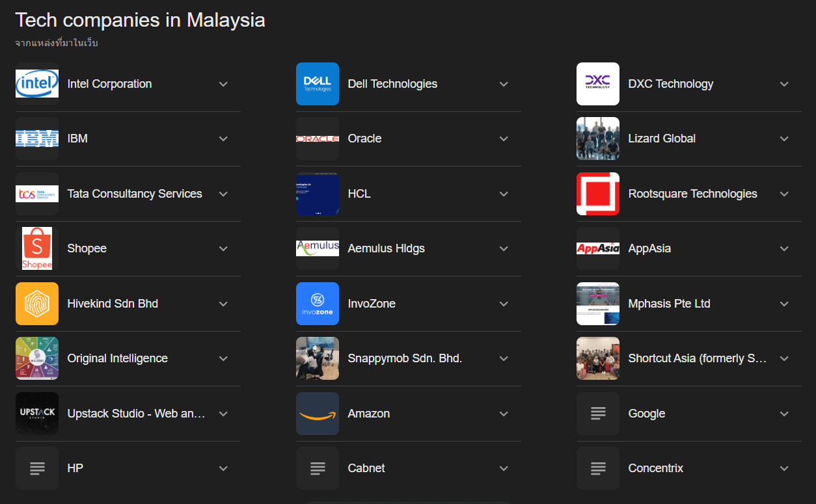The image size is (816, 504).
Task: Expand the Snappymob Sdn. Bhd. chevron
Action: (x=504, y=358)
